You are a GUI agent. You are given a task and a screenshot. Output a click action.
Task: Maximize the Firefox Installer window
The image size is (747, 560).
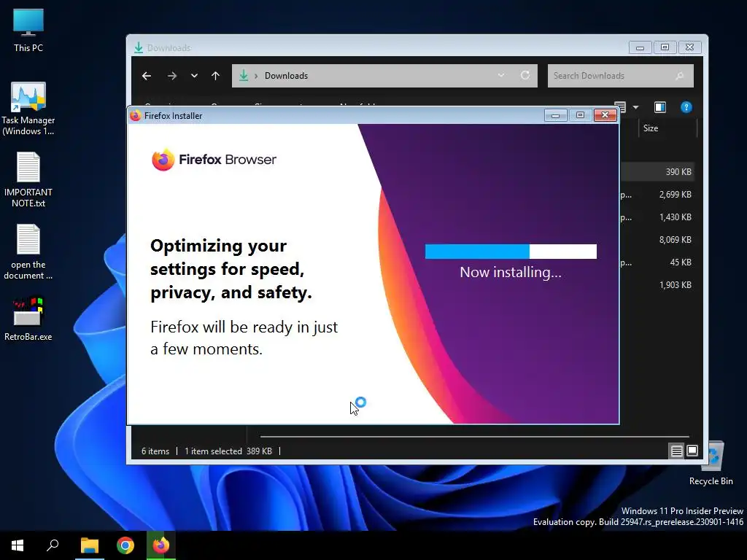(580, 115)
